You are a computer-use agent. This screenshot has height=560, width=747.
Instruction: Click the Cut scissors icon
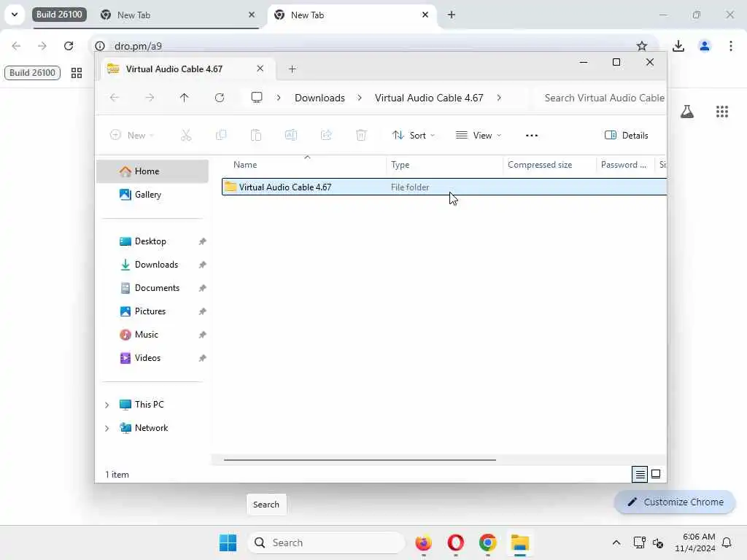coord(186,135)
